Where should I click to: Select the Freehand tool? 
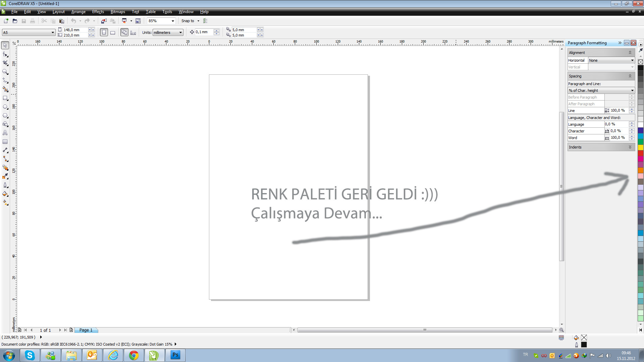[5, 80]
